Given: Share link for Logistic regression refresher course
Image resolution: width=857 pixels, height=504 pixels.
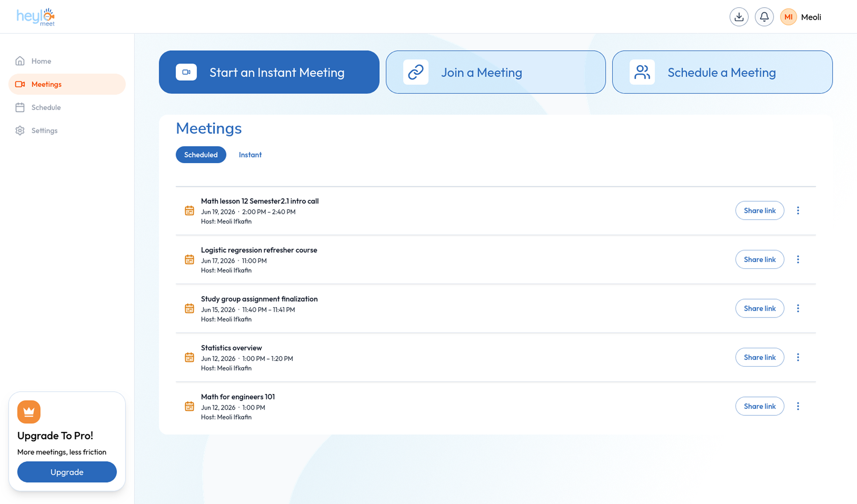Looking at the screenshot, I should pos(760,259).
